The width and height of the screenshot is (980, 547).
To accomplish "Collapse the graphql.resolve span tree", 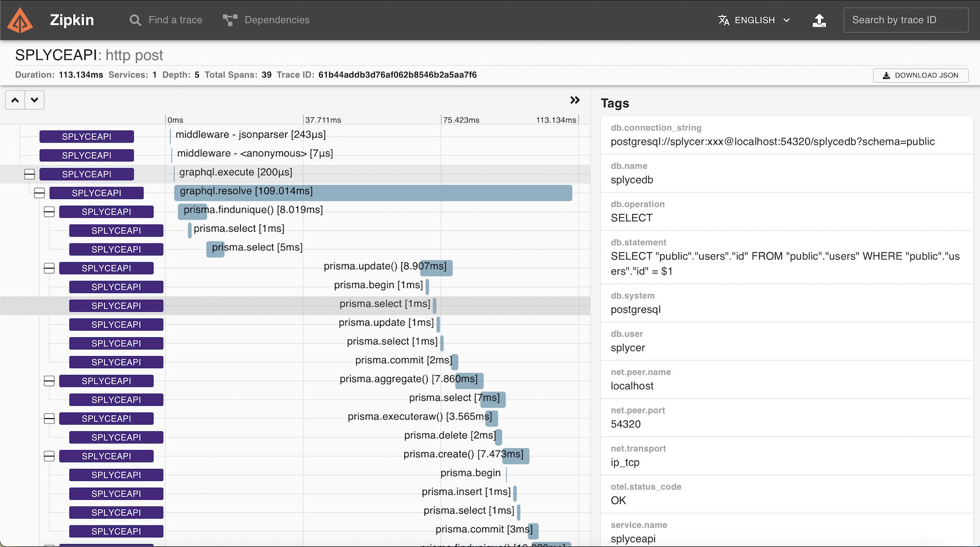I will click(39, 193).
